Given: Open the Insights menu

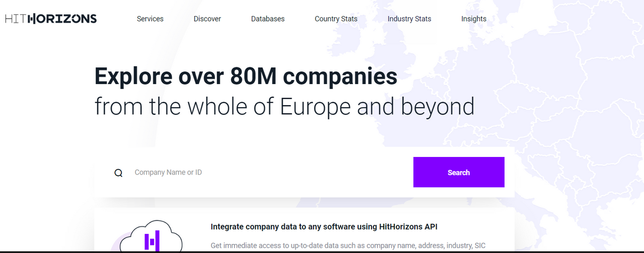Looking at the screenshot, I should 473,19.
